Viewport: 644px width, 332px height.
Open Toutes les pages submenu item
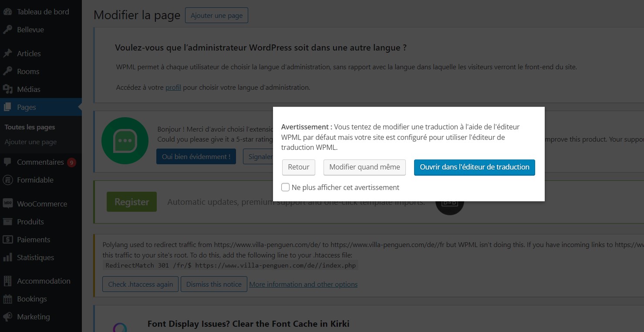click(x=30, y=127)
